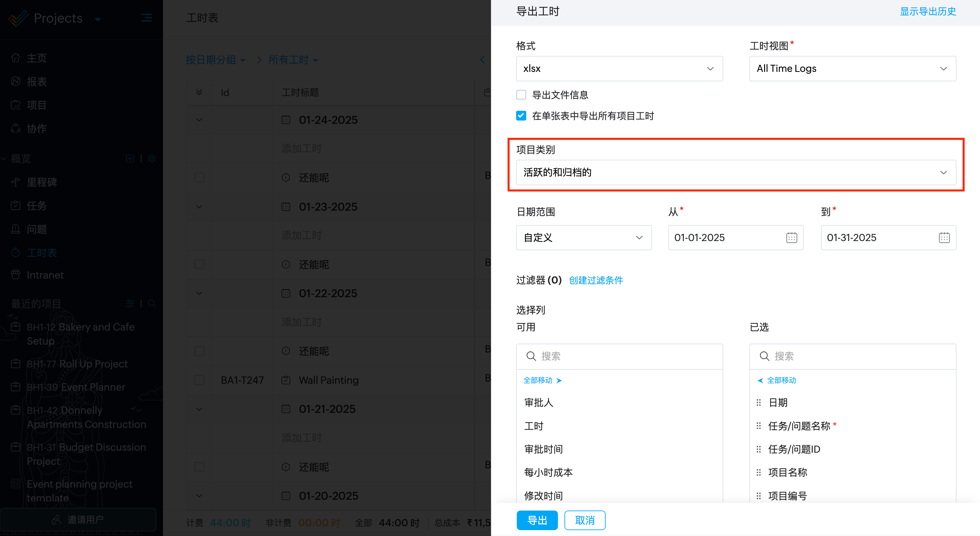
Task: Select 审批人 from available columns
Action: [538, 402]
